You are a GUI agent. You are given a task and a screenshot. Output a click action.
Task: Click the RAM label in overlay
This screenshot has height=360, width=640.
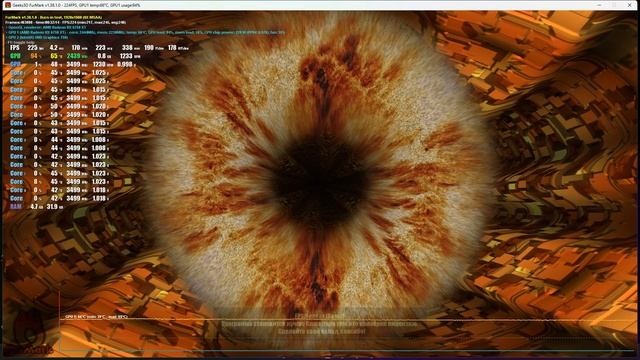coord(16,207)
